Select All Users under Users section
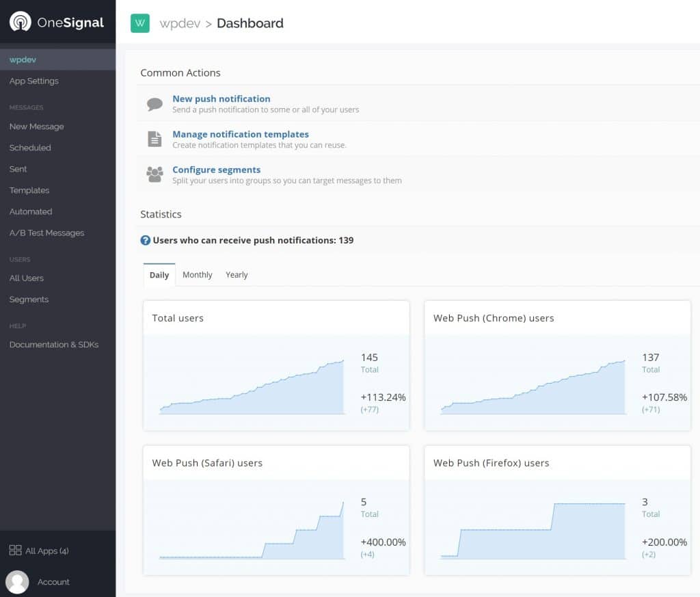The image size is (700, 597). pos(26,278)
